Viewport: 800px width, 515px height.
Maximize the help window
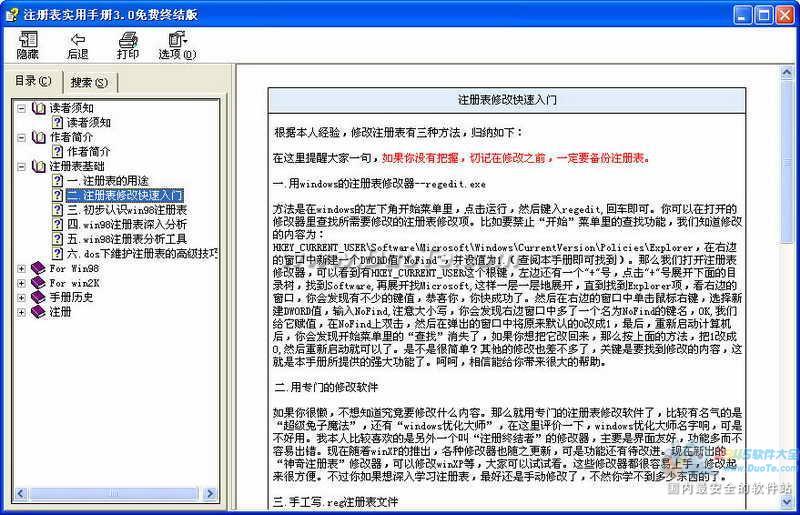[764, 15]
